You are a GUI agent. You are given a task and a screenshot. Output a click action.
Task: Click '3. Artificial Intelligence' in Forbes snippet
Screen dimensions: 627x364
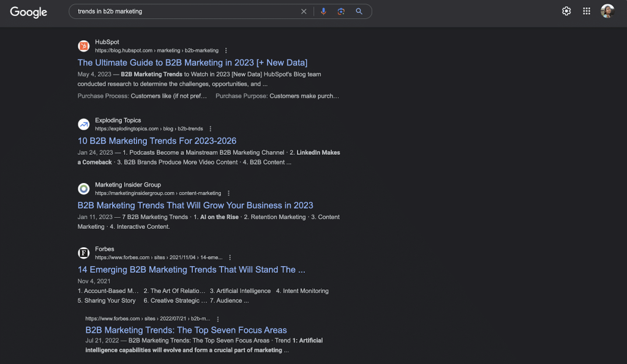point(240,291)
